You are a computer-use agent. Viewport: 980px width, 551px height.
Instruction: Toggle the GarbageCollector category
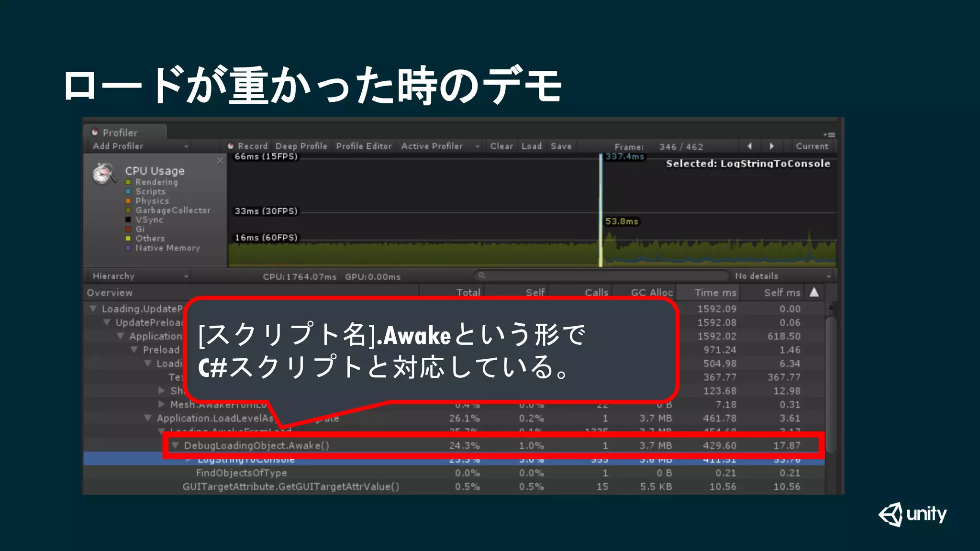[x=167, y=210]
